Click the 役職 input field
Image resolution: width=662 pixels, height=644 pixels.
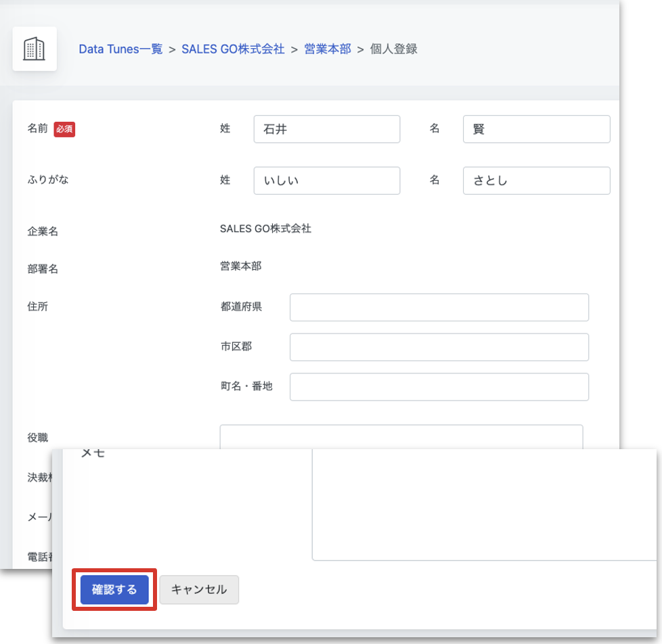[401, 437]
